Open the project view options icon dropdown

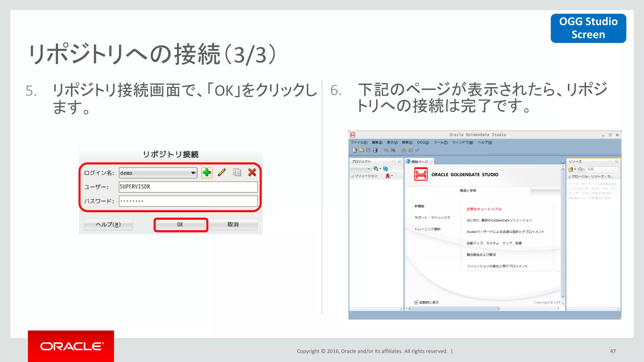pos(377,169)
